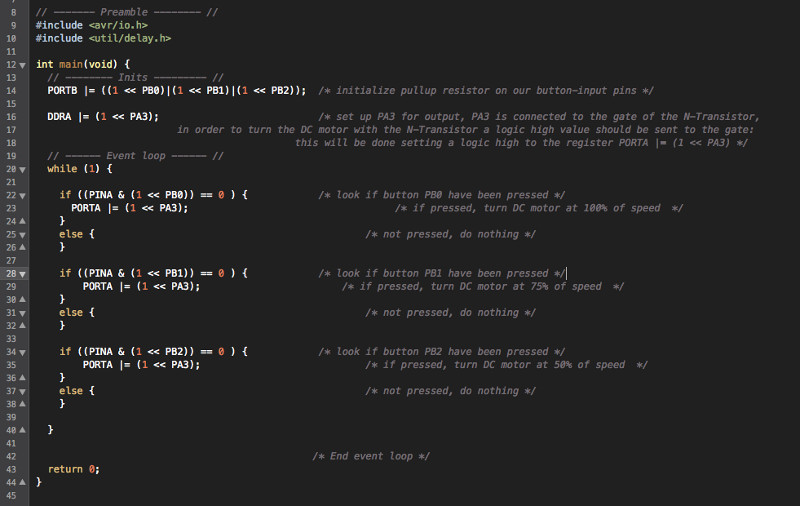Collapse the PB2 if-block fold arrow at line 34
Screen dimensions: 800x506
coord(22,352)
